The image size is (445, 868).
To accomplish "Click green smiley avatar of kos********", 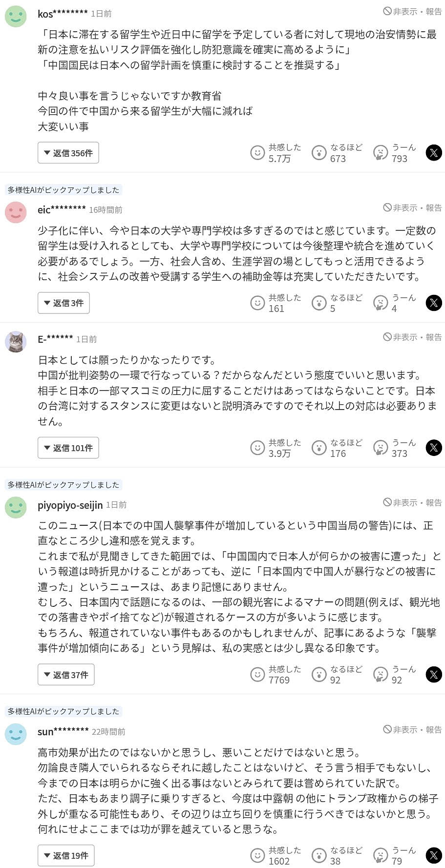I will pos(16,16).
